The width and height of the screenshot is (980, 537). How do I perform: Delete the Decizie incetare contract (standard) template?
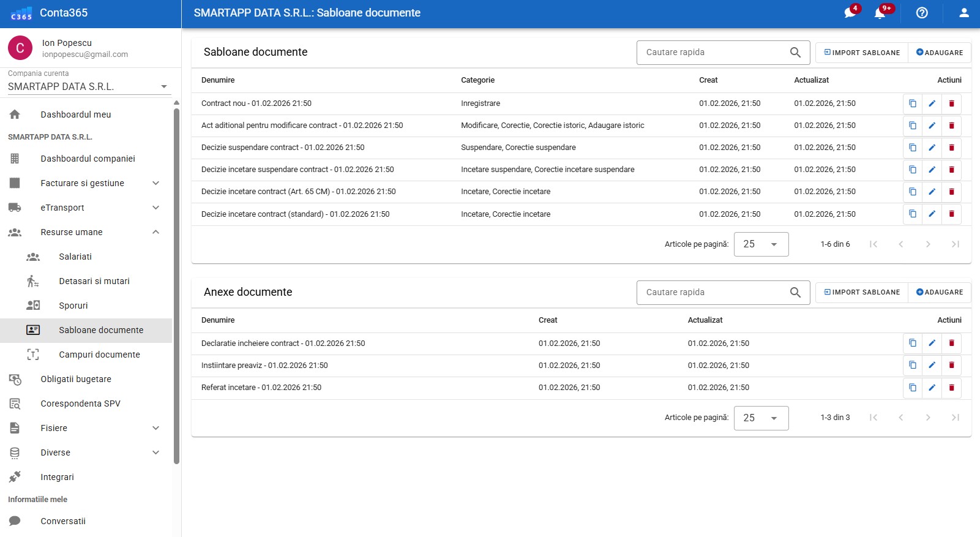[951, 214]
